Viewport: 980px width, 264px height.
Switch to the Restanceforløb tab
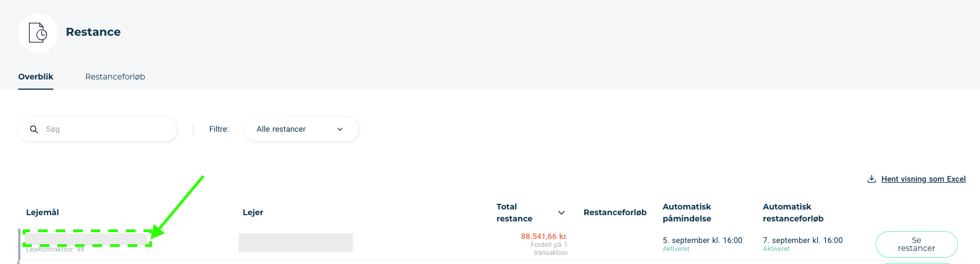pyautogui.click(x=115, y=77)
